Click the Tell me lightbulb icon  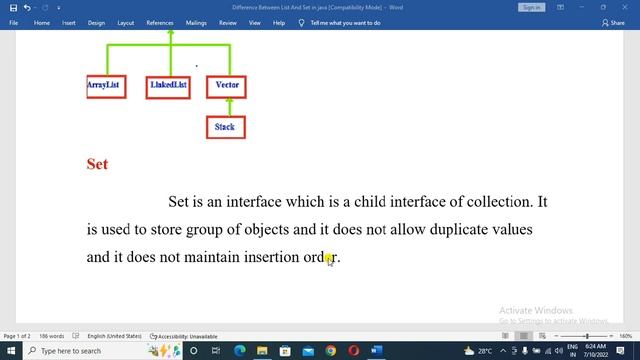coord(301,23)
